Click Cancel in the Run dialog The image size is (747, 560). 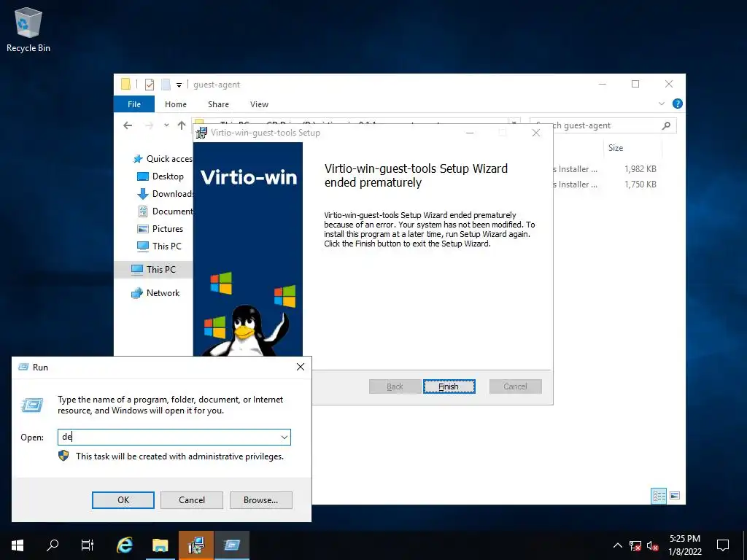click(x=192, y=500)
